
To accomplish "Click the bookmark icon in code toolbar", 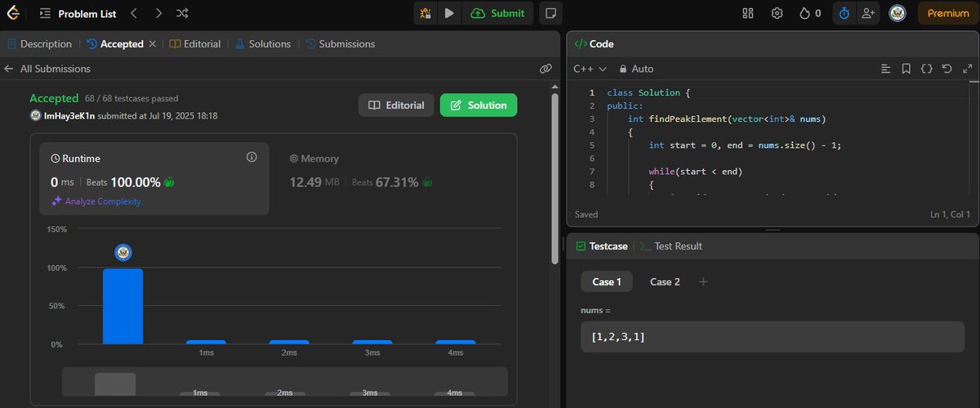I will click(x=906, y=69).
